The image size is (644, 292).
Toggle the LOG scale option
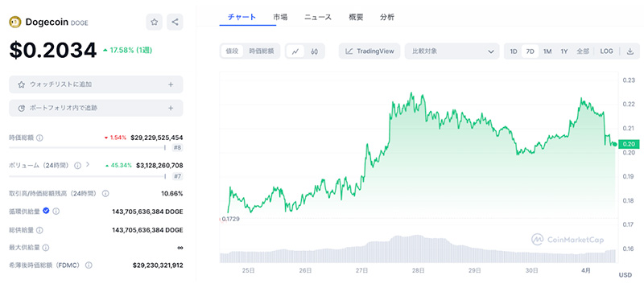[606, 51]
